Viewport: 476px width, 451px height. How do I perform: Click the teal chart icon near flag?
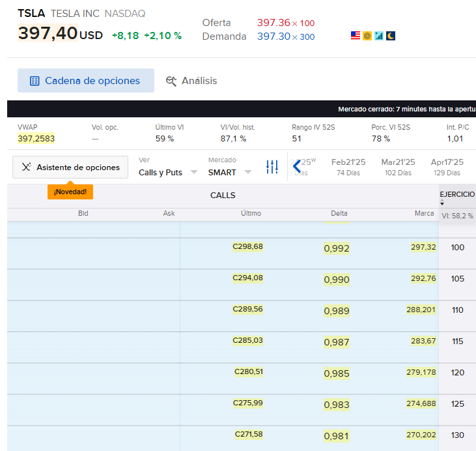(379, 36)
